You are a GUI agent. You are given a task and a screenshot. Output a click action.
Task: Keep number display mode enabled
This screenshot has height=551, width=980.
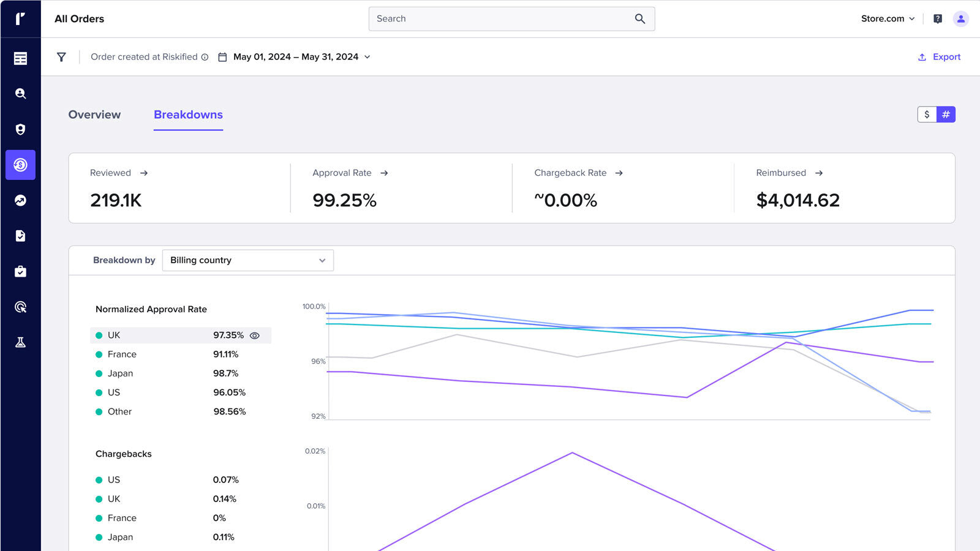(x=946, y=114)
